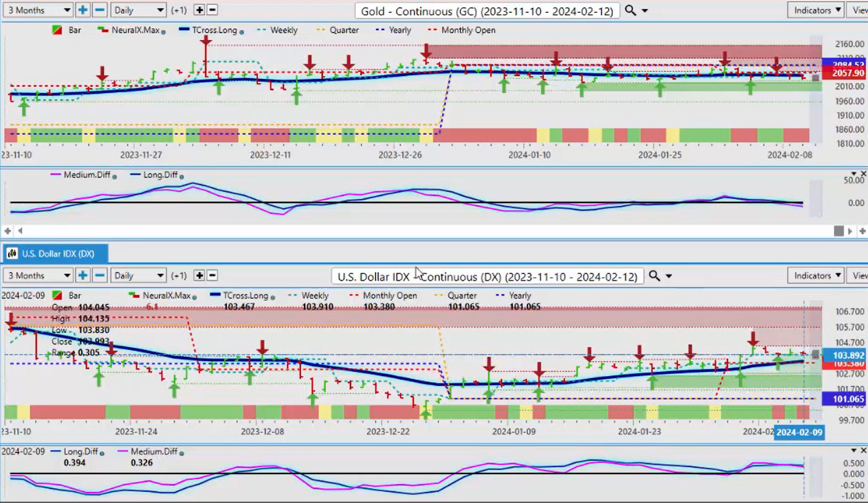Viewport: 868px width, 503px height.
Task: Click the search magnifier next to Gold symbol
Action: (x=630, y=10)
